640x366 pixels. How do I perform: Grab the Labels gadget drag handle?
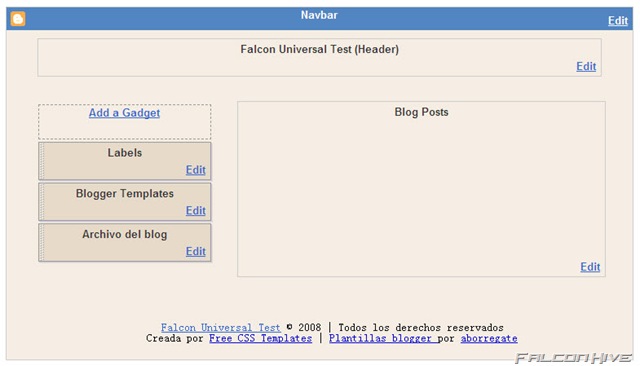click(x=42, y=161)
